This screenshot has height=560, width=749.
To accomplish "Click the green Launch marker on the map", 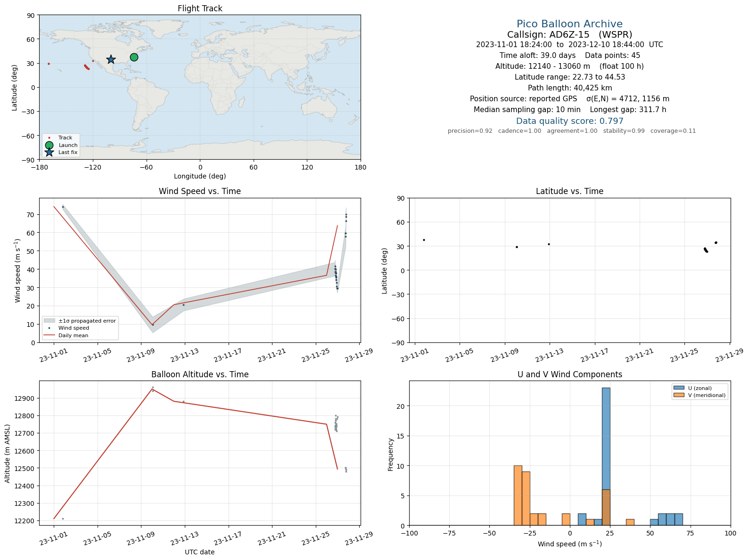I will click(134, 57).
